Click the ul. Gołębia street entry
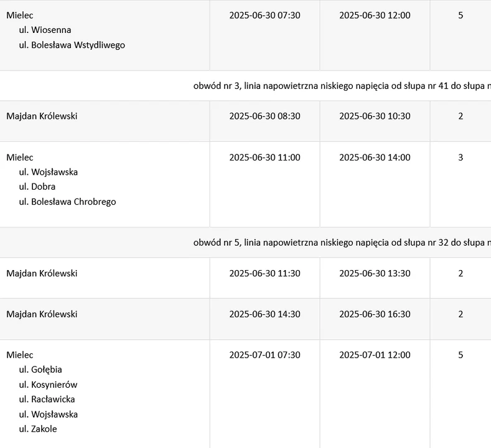The image size is (491, 448). [x=40, y=370]
